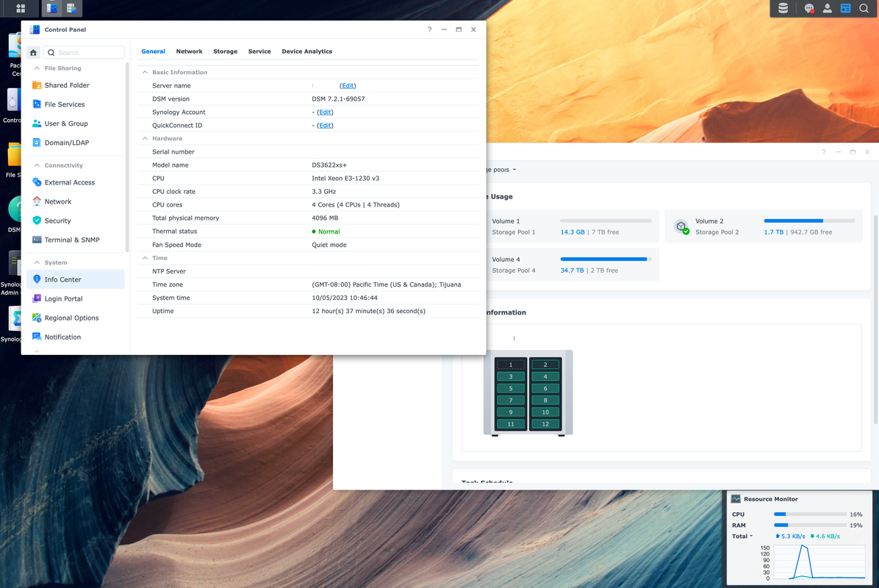Click Resource Monitor widget icon
This screenshot has height=588, width=879.
tap(736, 499)
